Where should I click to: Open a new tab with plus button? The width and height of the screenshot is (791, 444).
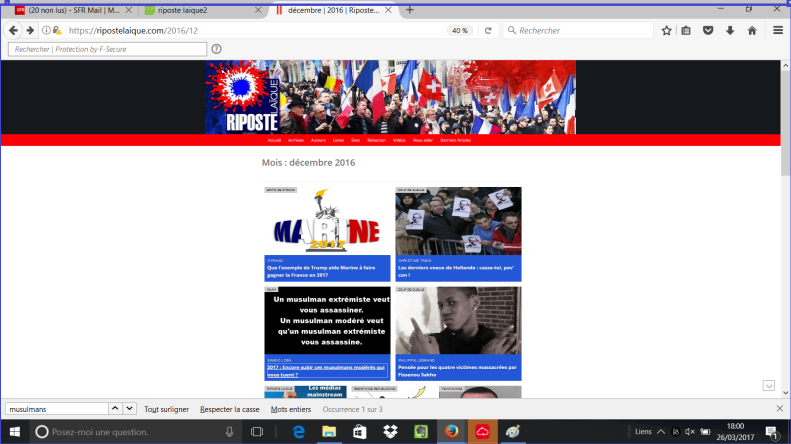(x=409, y=10)
